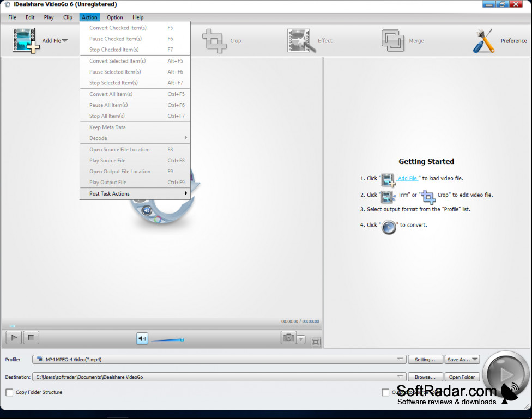Click the Play button in player

pos(14,338)
